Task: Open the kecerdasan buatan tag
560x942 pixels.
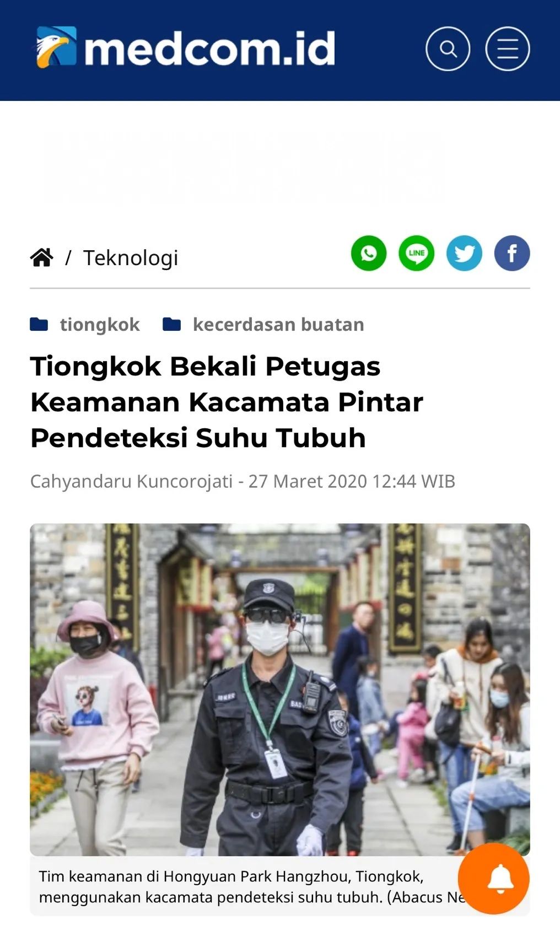Action: 278,324
